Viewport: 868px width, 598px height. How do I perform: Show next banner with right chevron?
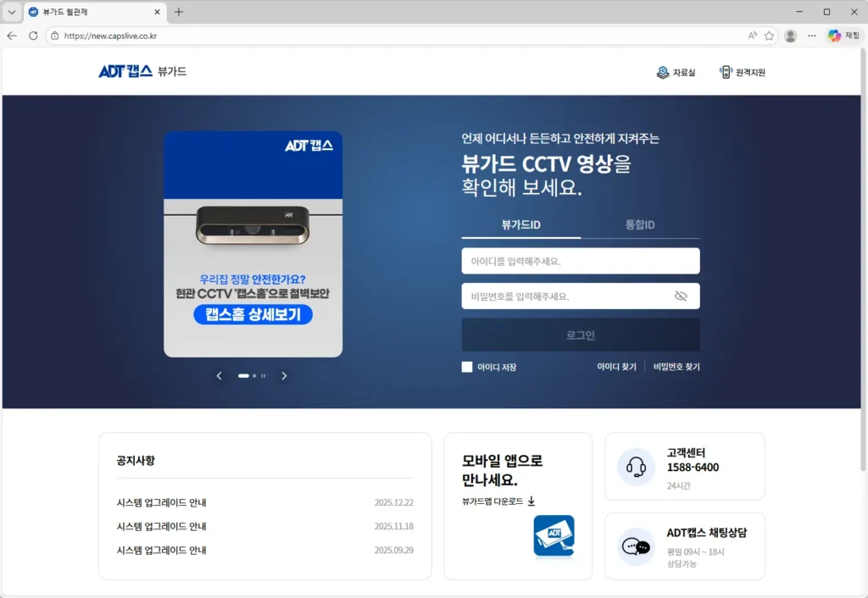click(x=284, y=375)
